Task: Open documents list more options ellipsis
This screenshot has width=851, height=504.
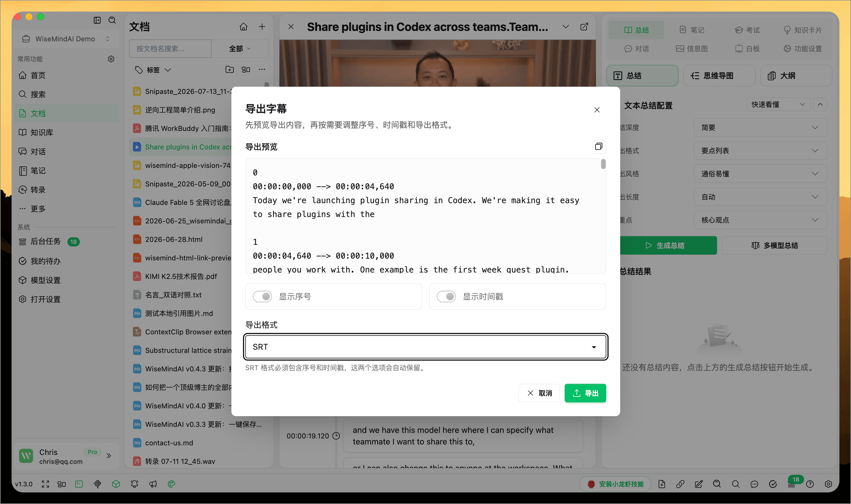Action: point(262,70)
